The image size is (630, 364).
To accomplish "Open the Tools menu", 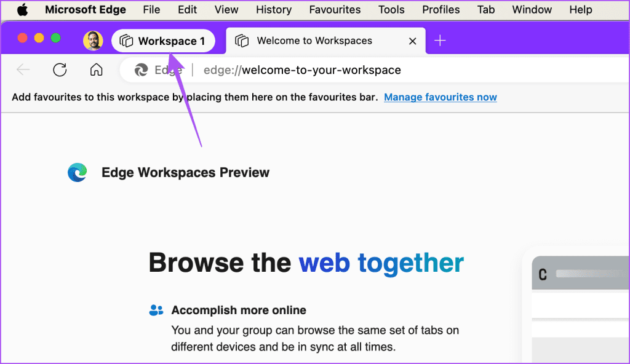I will 391,9.
